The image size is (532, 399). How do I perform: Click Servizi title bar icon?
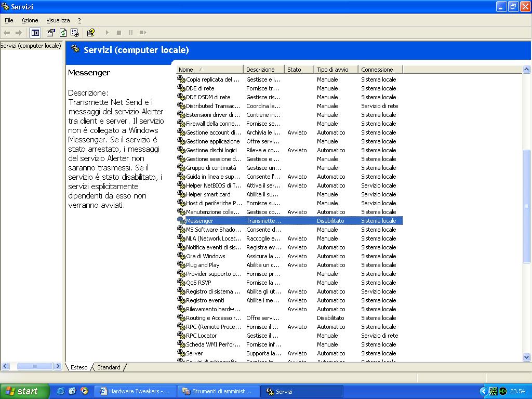[x=5, y=6]
